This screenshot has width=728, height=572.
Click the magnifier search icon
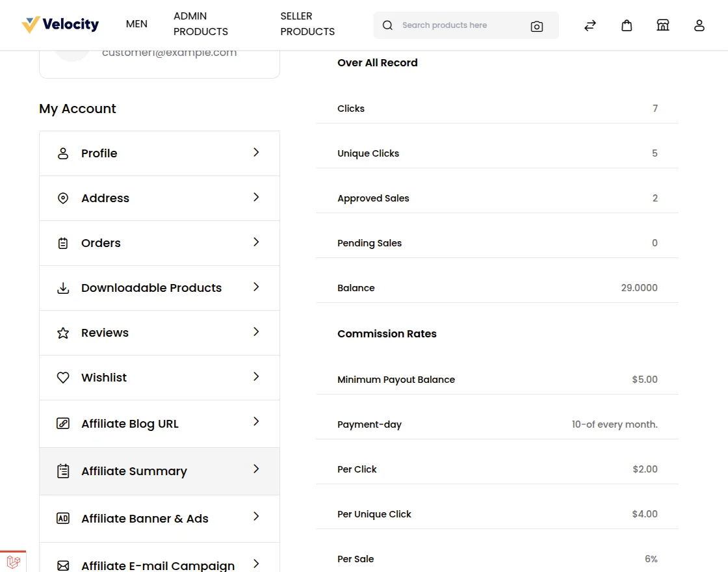click(x=388, y=25)
